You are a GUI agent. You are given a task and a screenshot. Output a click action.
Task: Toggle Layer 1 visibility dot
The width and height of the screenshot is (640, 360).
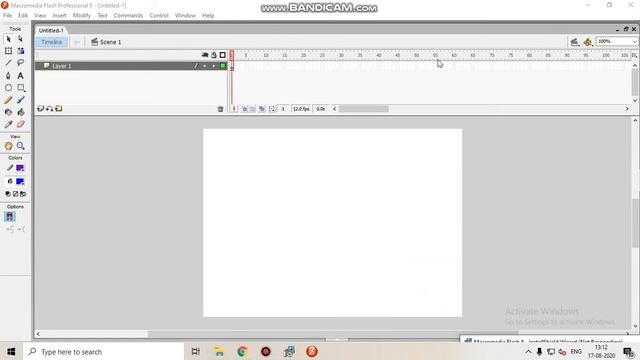click(x=205, y=66)
